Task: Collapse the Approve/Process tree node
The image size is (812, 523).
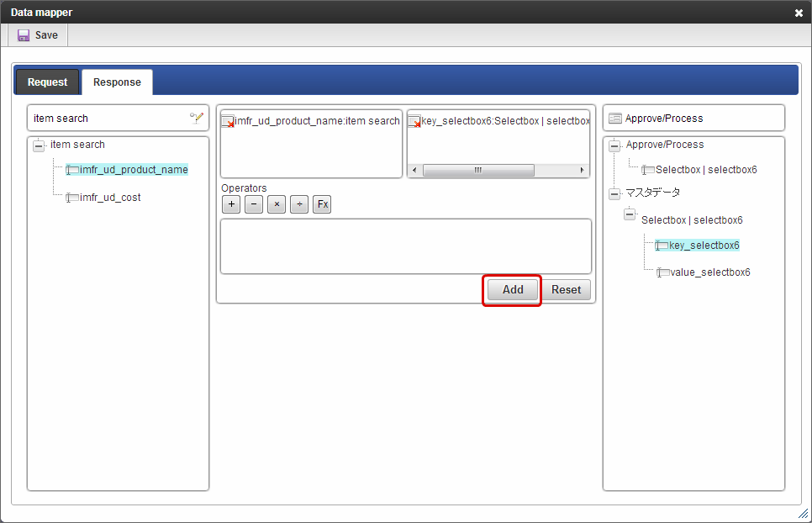Action: [x=614, y=146]
